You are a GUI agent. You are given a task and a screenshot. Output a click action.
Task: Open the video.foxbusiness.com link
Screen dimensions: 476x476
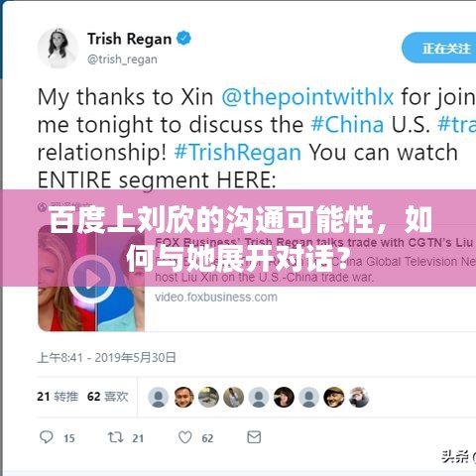coord(216,297)
